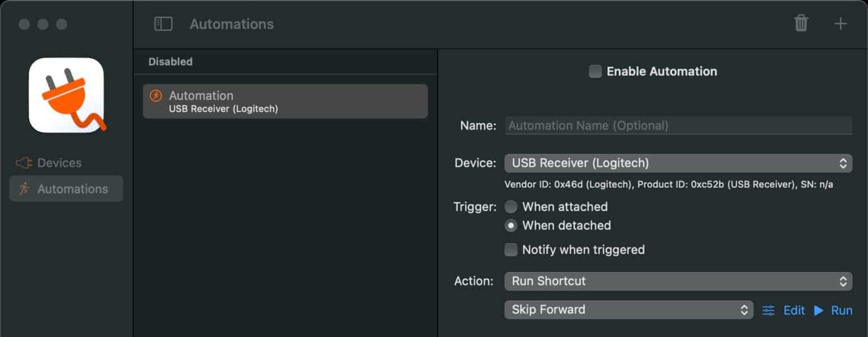Click Run to execute the shortcut
This screenshot has height=337, width=868.
click(x=841, y=310)
